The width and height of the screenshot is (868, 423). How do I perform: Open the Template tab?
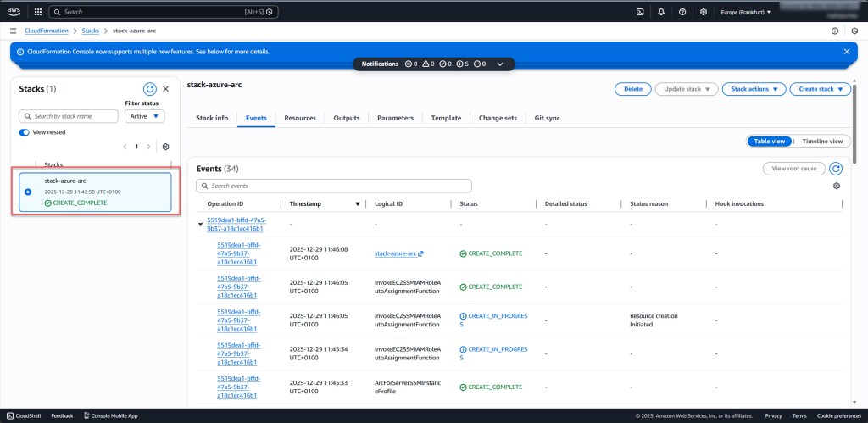[x=446, y=118]
